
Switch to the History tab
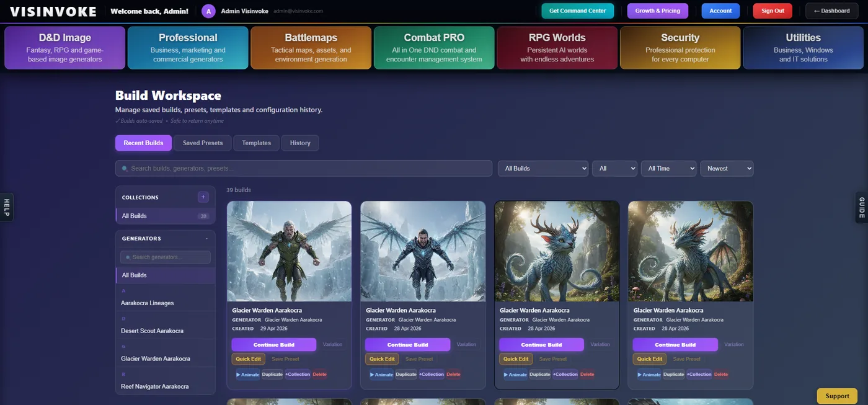[x=300, y=143]
